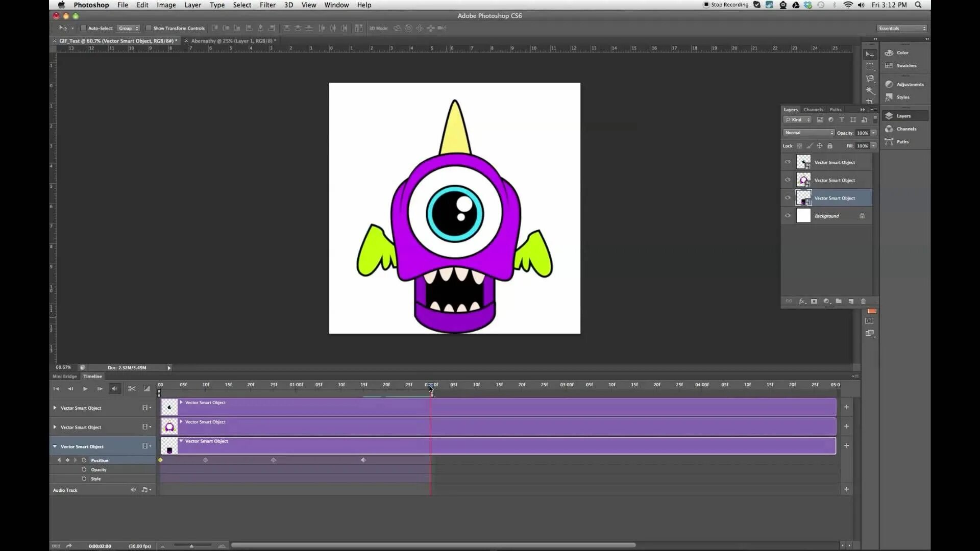This screenshot has height=551, width=980.
Task: Click the mute audio playback speaker icon
Action: (115, 389)
